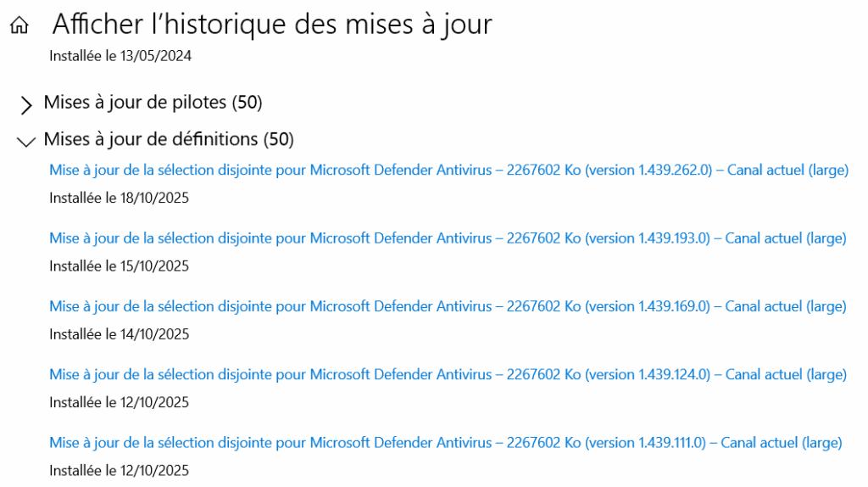868x487 pixels.
Task: Open the Defender update version 1.439.124.0 link
Action: (448, 374)
